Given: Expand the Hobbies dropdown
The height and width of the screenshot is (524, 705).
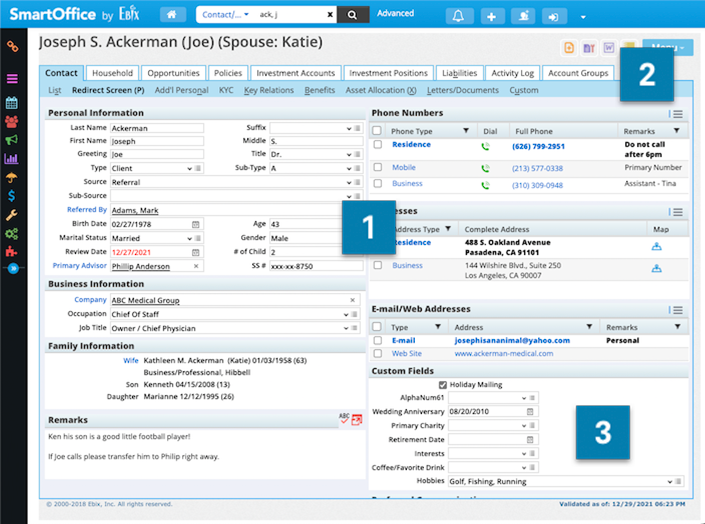Looking at the screenshot, I should [x=669, y=481].
